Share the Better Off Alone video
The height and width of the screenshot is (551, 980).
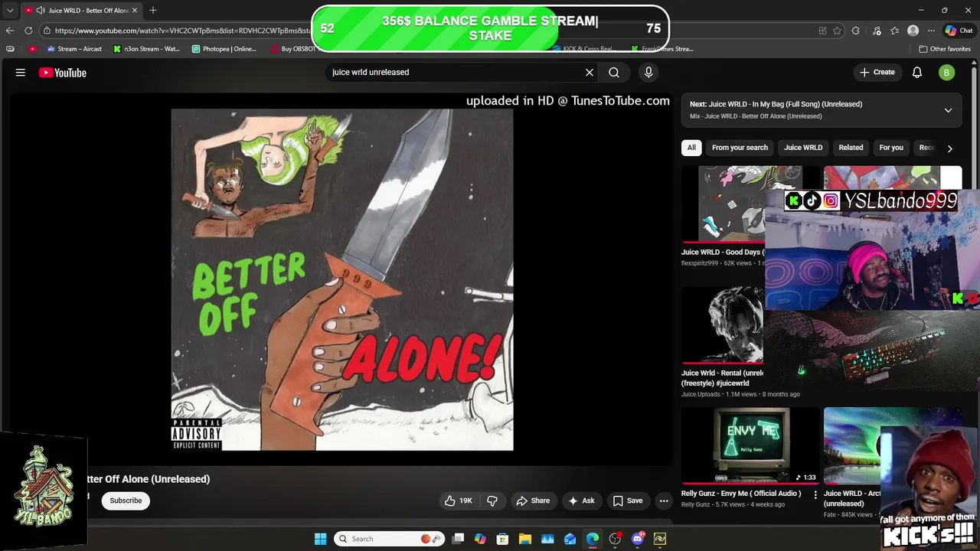point(533,500)
